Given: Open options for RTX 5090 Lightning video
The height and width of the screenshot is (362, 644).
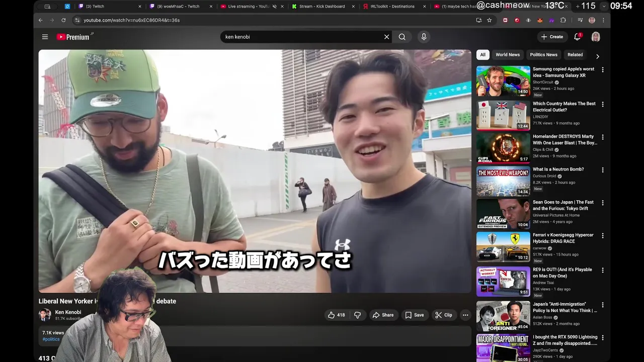Looking at the screenshot, I should click(603, 337).
